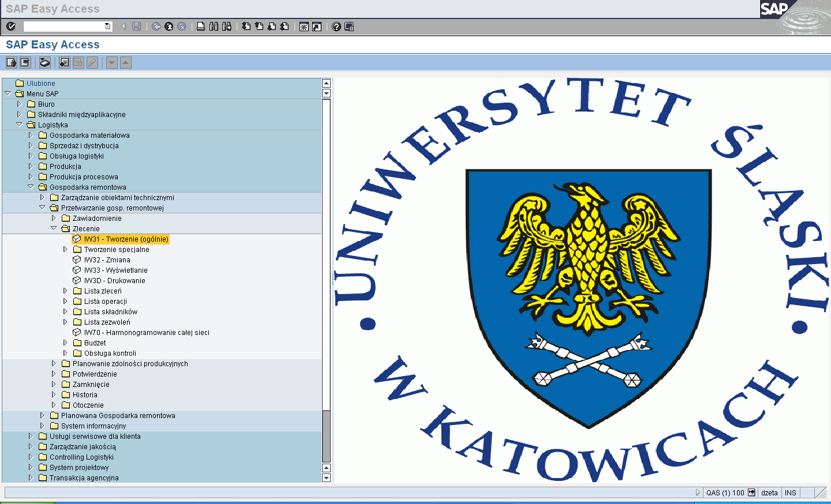Click the Create Shortcut icon
The image size is (831, 504).
tap(317, 27)
